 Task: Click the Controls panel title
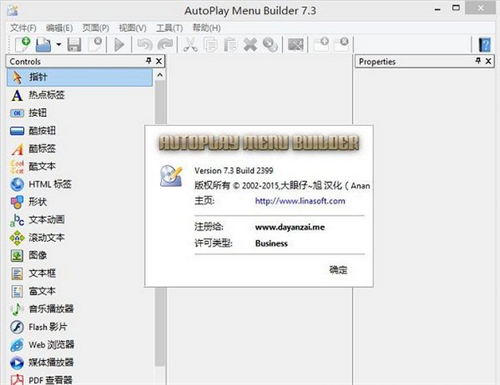point(25,62)
